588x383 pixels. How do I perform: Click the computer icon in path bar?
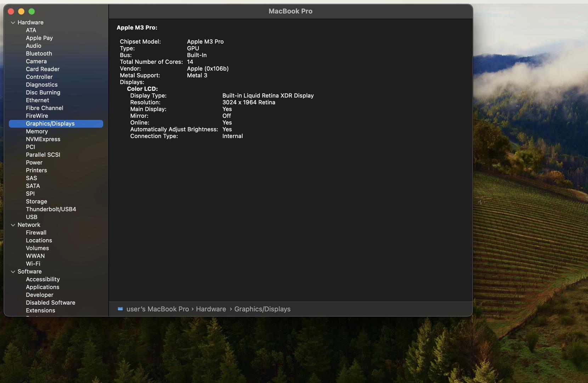[120, 309]
